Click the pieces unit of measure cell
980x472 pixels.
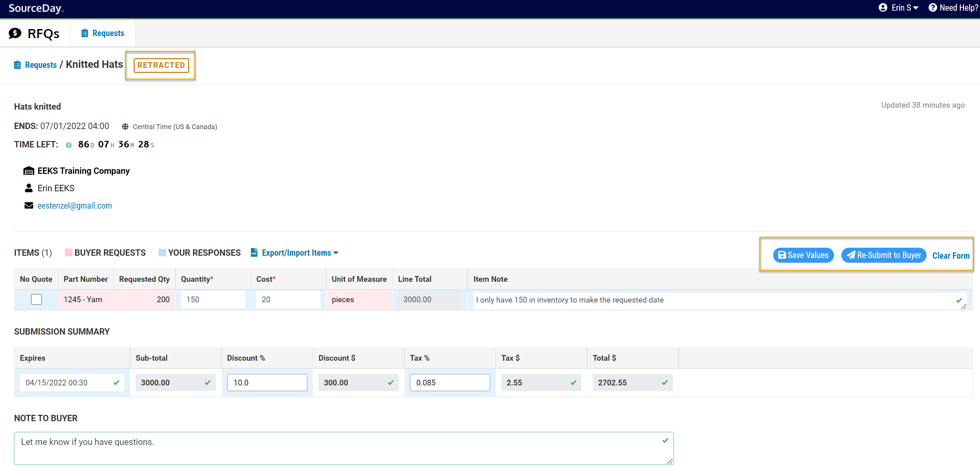click(359, 300)
